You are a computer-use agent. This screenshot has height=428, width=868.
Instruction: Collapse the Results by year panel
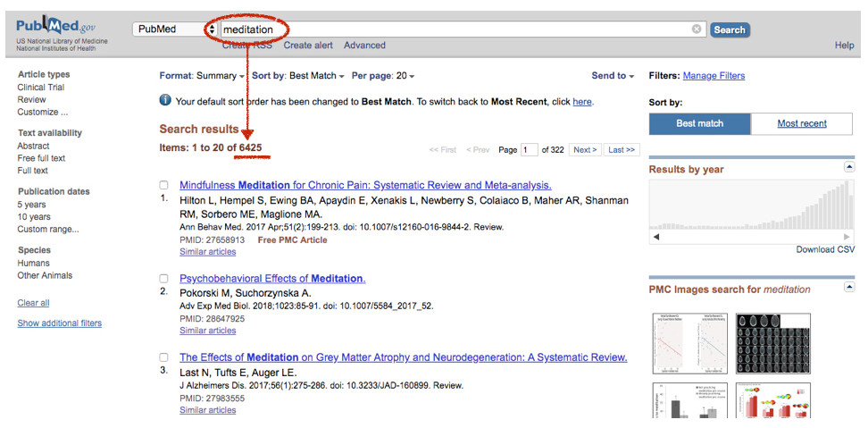point(848,167)
